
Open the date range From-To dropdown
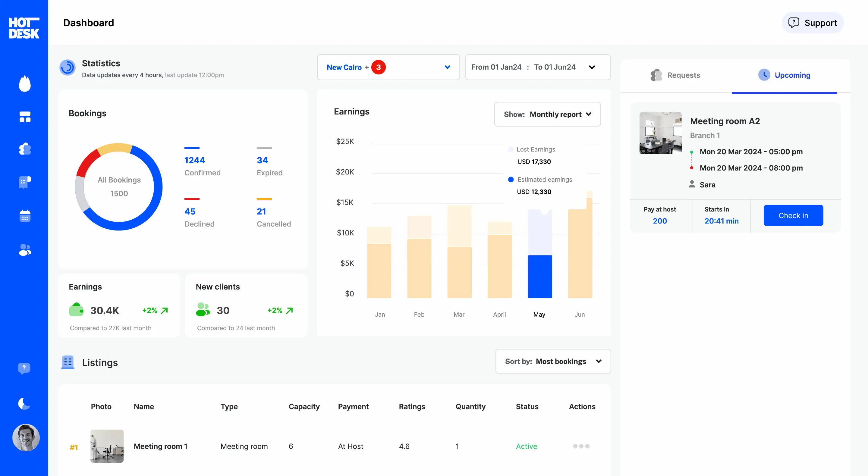pyautogui.click(x=537, y=67)
